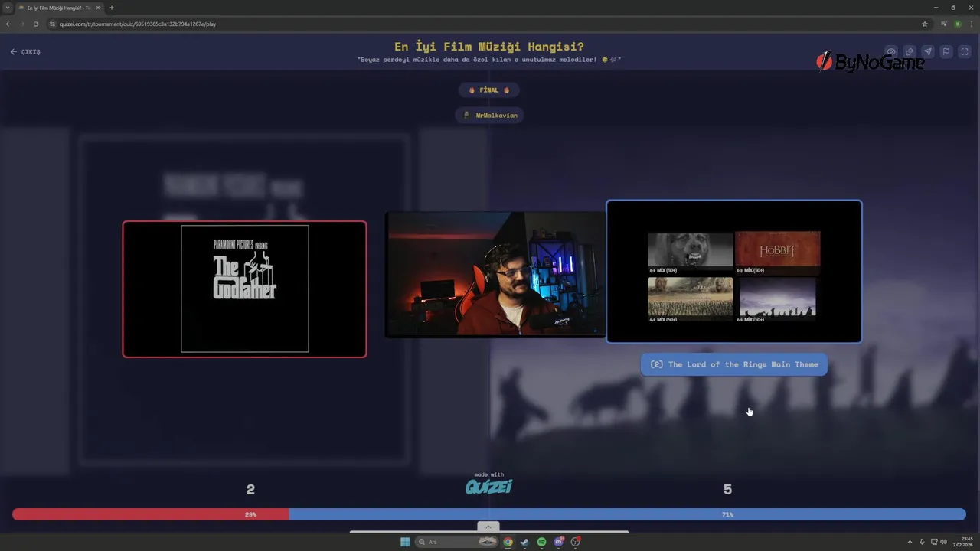
Task: Click the volume speaker tray icon
Action: point(943,542)
